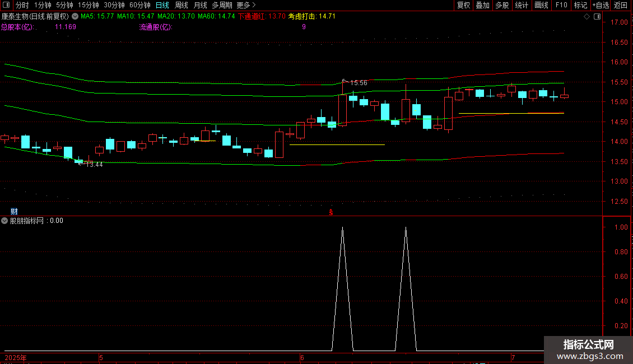The width and height of the screenshot is (633, 364).
Task: Click the 16.00 price axis label
Action: [619, 62]
